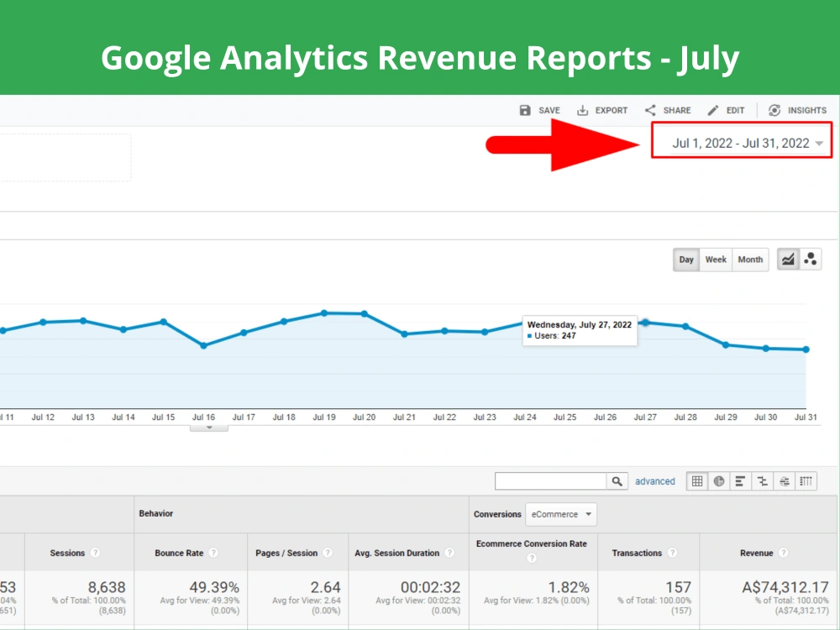Viewport: 840px width, 630px height.
Task: Open help for Revenue column
Action: [x=783, y=553]
